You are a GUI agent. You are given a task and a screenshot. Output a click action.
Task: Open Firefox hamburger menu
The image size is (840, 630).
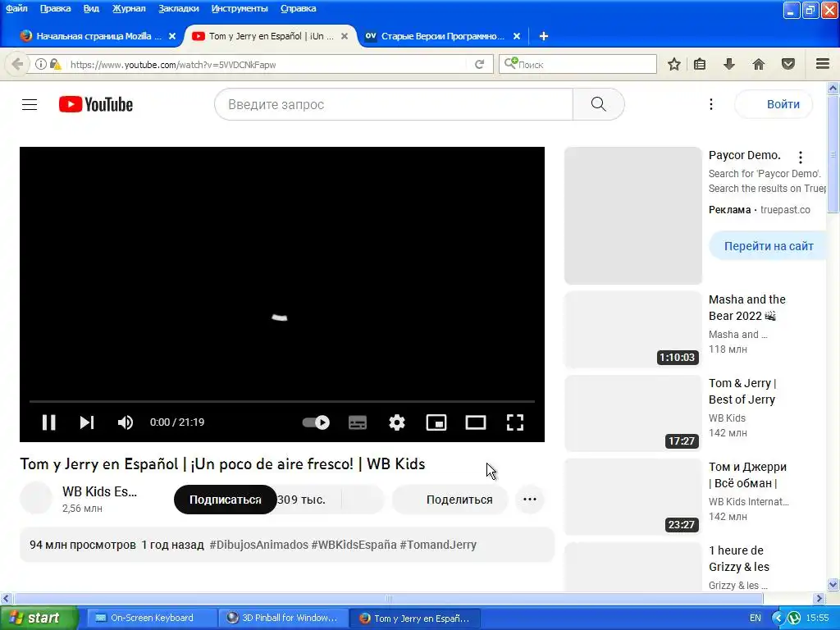823,64
